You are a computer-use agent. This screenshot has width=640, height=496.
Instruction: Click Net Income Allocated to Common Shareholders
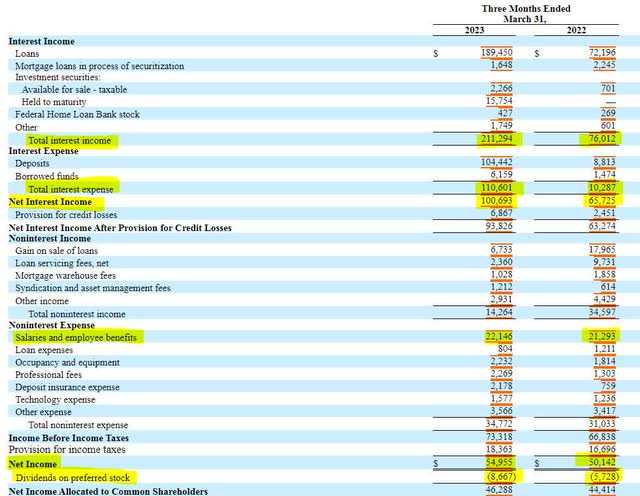tap(108, 491)
